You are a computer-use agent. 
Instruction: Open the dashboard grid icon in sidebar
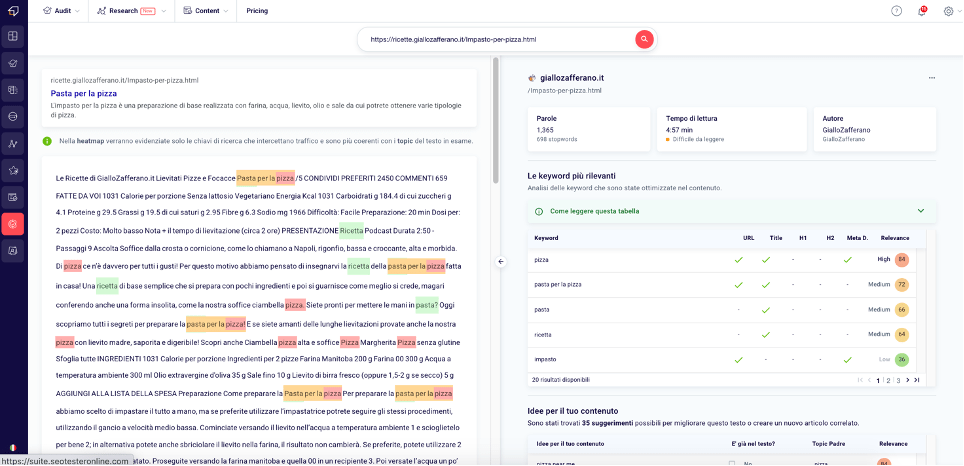point(13,36)
